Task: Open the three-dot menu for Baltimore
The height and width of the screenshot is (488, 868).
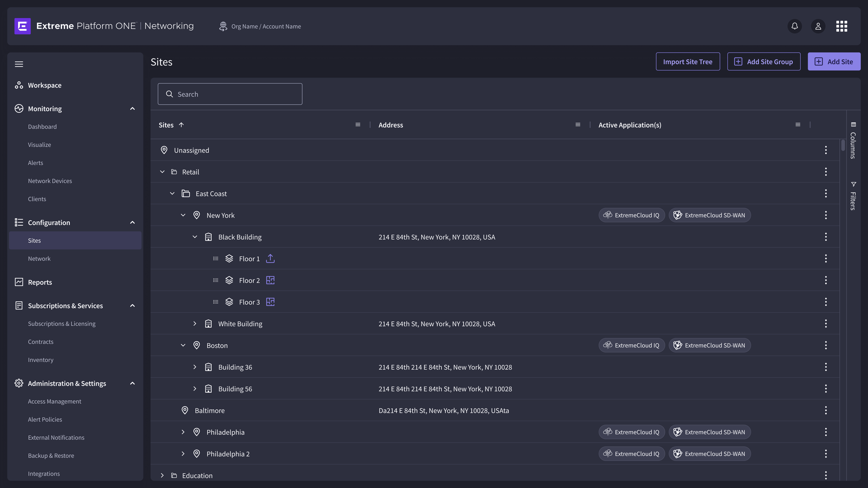Action: 826,410
